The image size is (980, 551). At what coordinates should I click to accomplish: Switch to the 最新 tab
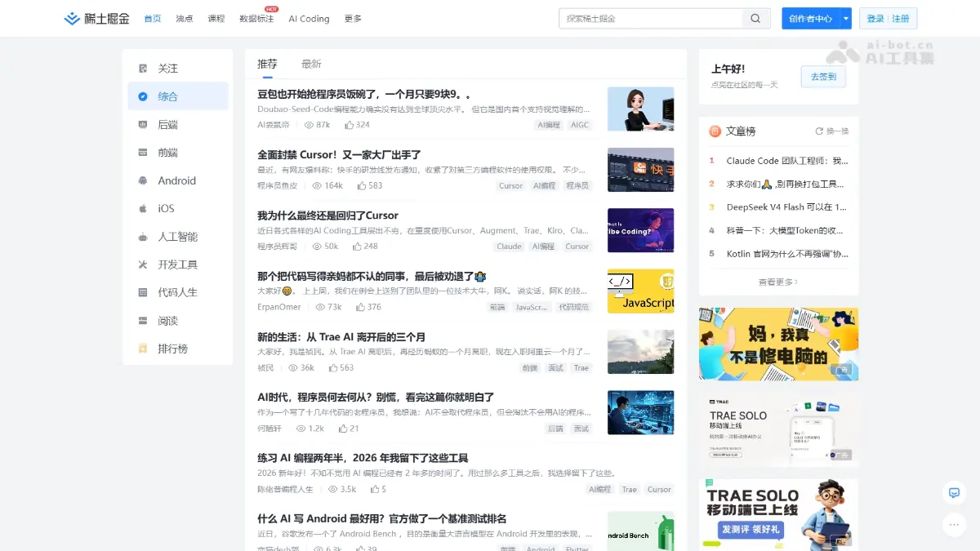[311, 64]
